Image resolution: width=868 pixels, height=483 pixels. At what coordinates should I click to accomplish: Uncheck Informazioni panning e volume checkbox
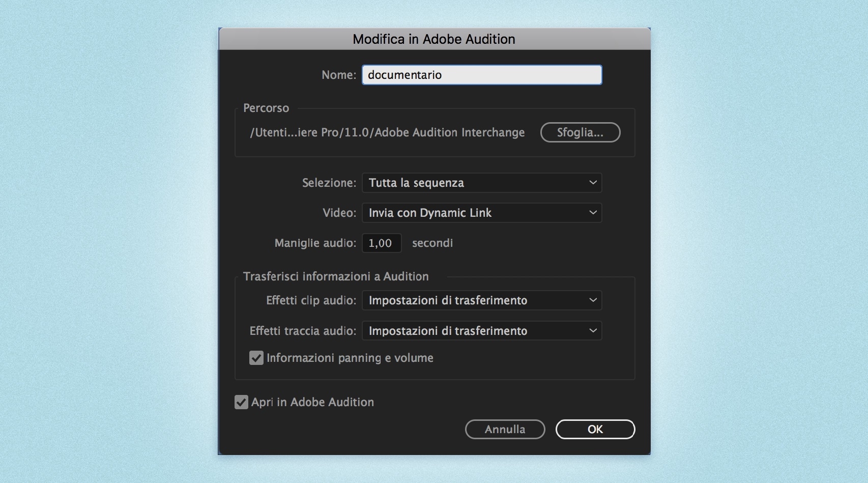click(256, 358)
